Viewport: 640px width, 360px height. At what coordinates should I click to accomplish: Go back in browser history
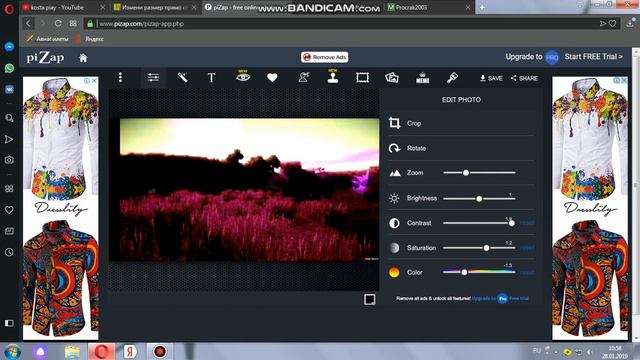tap(28, 24)
